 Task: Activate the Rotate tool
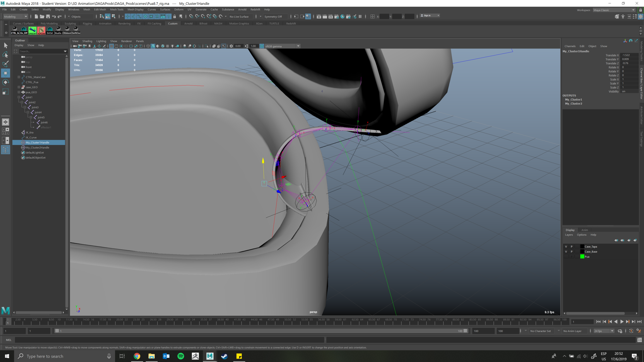click(x=5, y=82)
